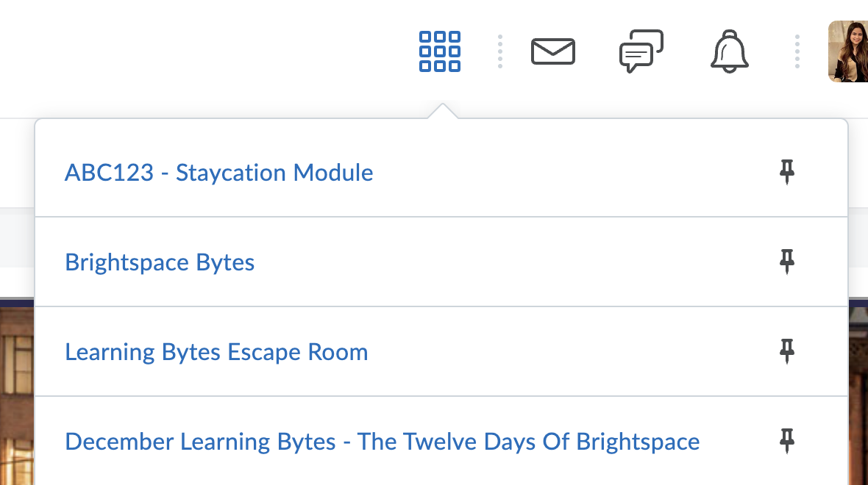Select the top course entry in the selector menu
868x485 pixels.
pyautogui.click(x=218, y=172)
